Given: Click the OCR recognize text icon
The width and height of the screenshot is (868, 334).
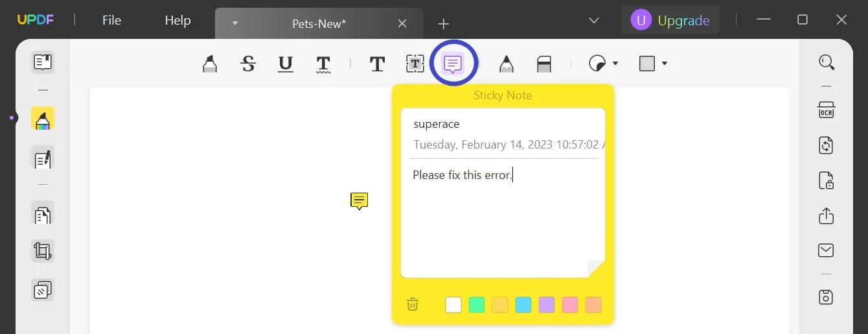Looking at the screenshot, I should point(826,110).
